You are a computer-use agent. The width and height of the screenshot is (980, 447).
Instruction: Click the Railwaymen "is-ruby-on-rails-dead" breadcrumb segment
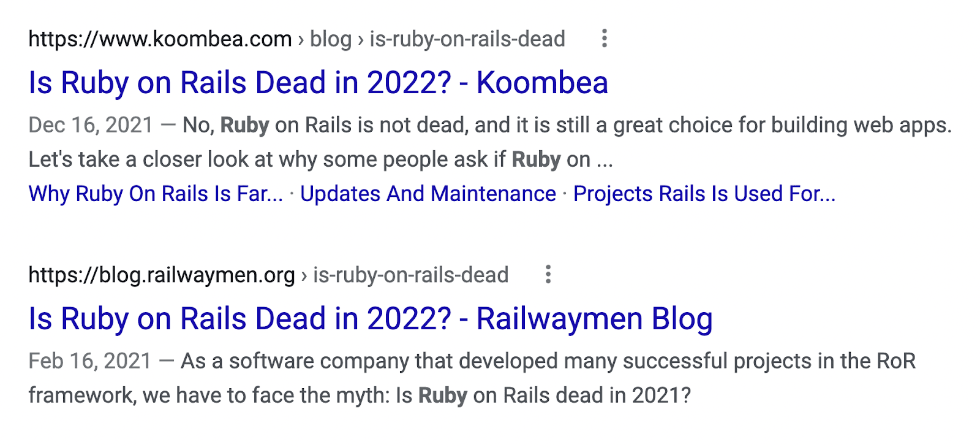pos(410,275)
